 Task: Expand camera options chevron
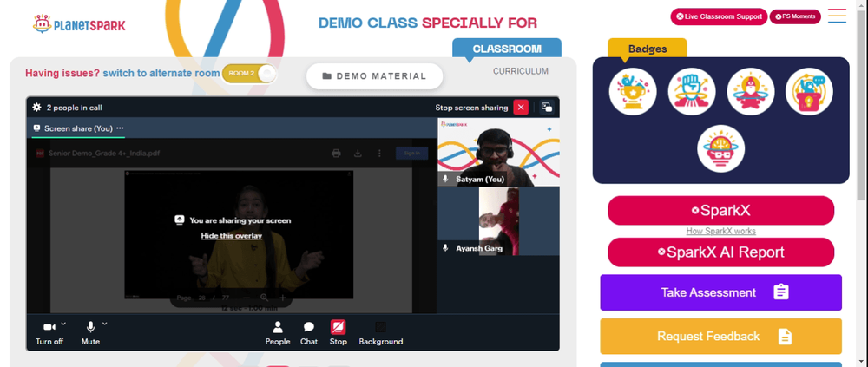click(x=63, y=324)
